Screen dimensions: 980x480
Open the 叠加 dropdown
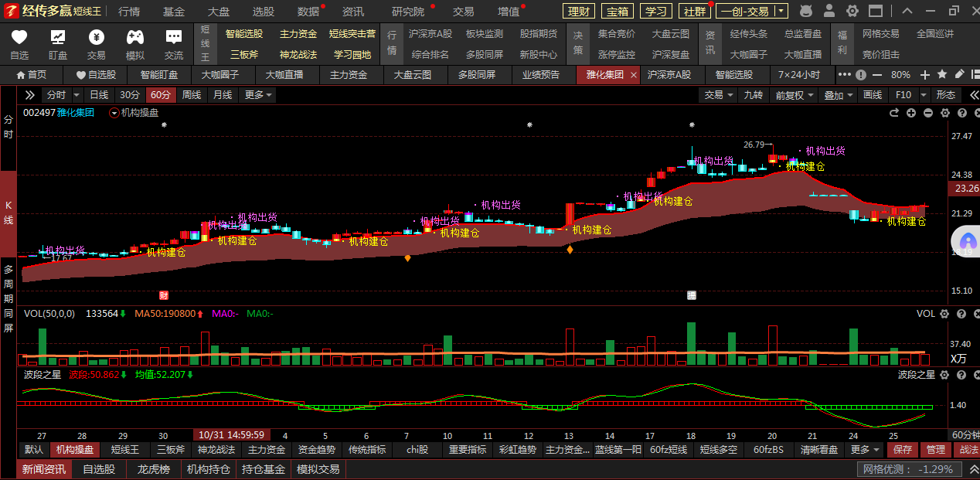tap(839, 95)
